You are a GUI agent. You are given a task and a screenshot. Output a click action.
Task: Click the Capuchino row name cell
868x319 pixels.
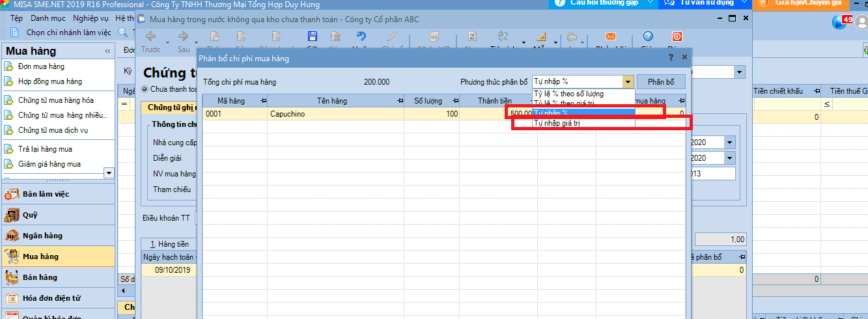pos(335,114)
